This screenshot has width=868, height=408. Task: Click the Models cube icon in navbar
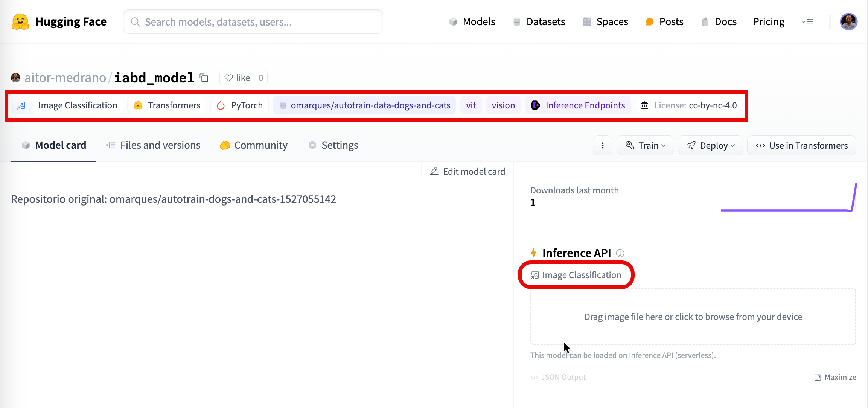[x=453, y=22]
